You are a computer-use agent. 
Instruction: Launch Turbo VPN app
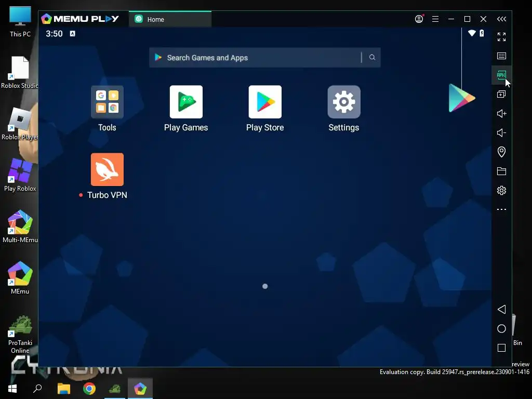pyautogui.click(x=107, y=169)
